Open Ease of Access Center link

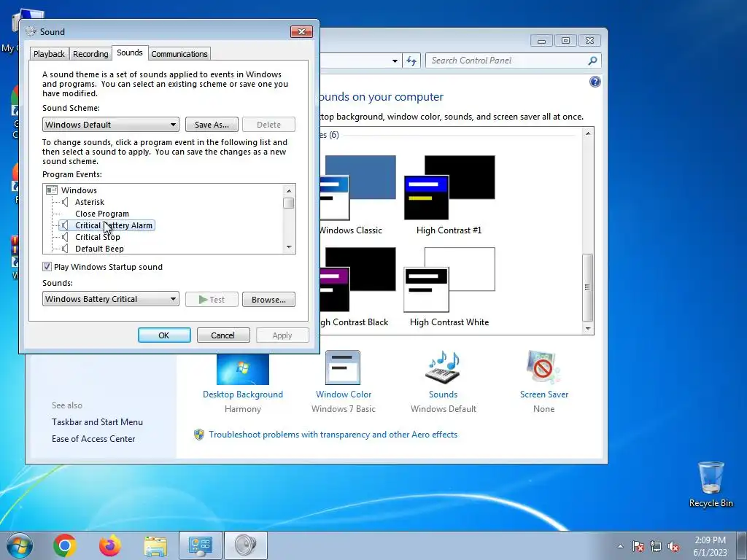pos(93,439)
